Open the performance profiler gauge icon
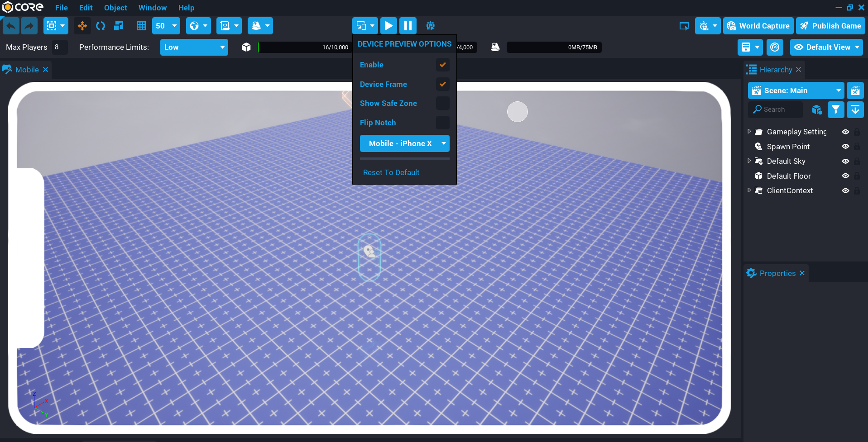Image resolution: width=868 pixels, height=442 pixels. (775, 47)
